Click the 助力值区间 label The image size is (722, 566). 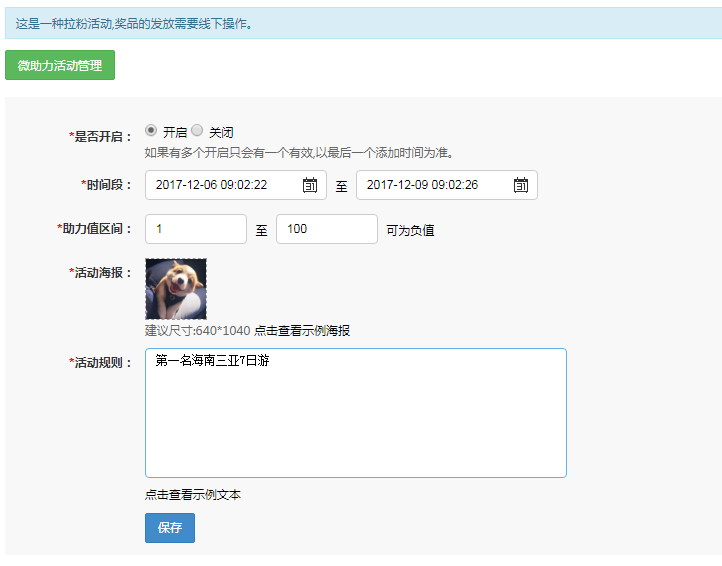[94, 229]
